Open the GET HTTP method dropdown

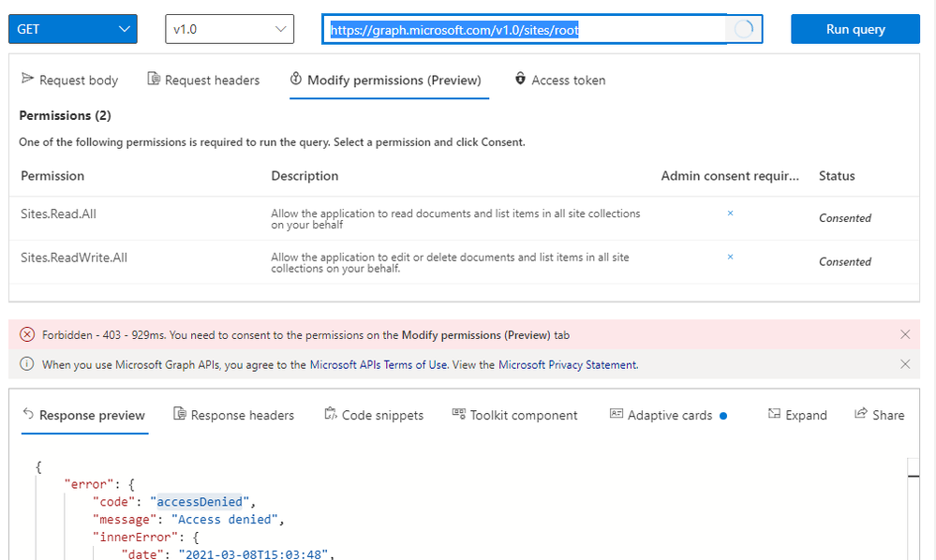point(73,29)
